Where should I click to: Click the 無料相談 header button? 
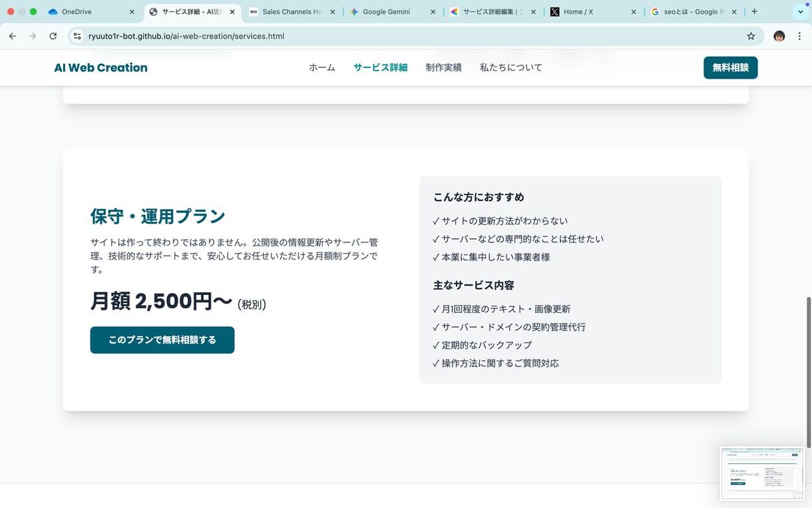(x=730, y=67)
